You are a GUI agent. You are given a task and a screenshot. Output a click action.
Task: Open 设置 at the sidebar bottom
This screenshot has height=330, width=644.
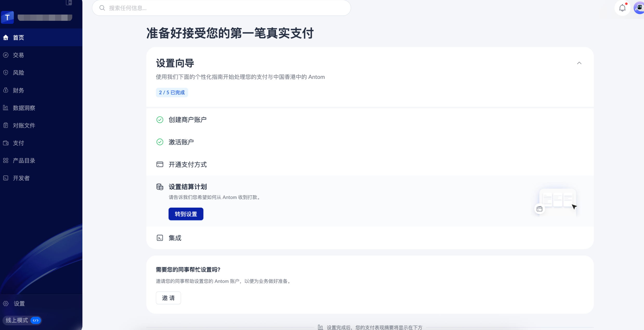point(41,303)
